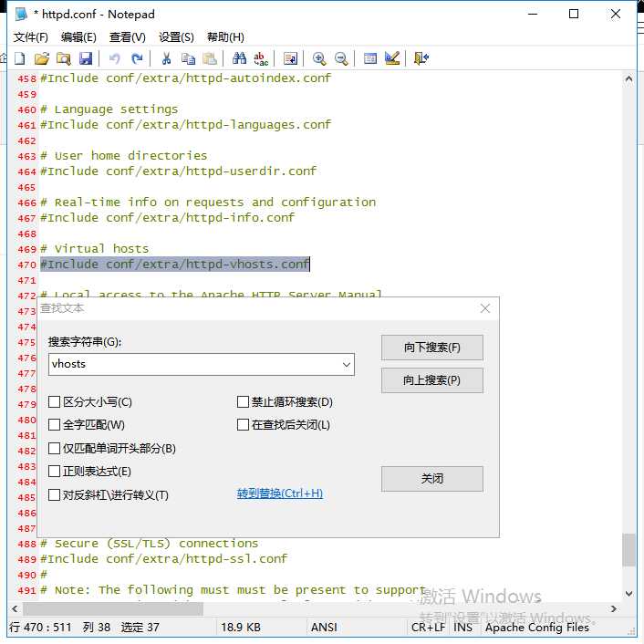Redo the last undone edit
The image size is (644, 644).
[137, 58]
